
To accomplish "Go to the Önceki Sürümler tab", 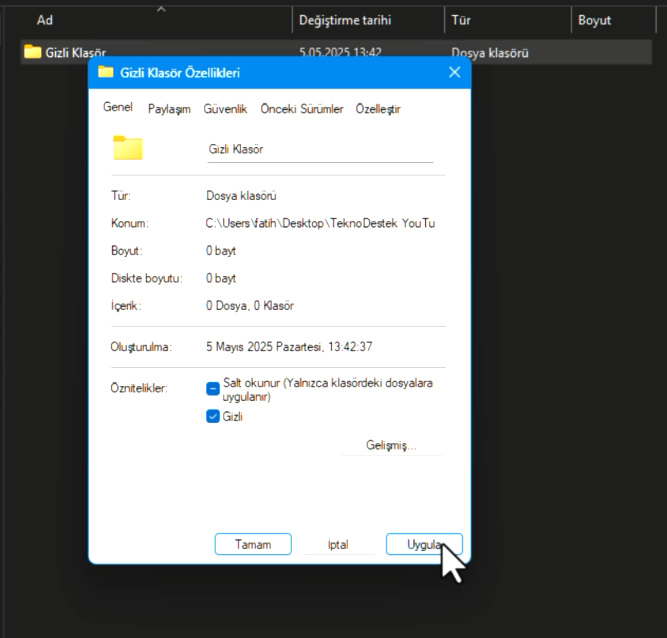I will point(302,109).
